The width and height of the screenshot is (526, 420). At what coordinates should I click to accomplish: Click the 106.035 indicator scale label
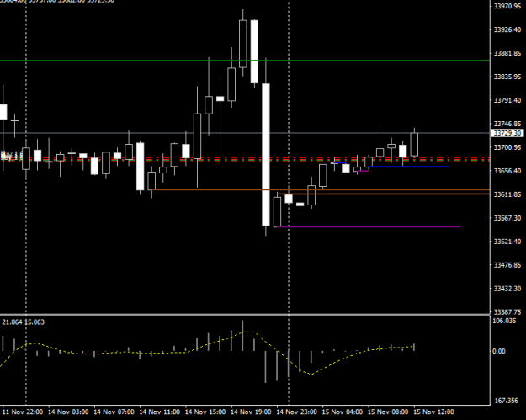coord(504,321)
